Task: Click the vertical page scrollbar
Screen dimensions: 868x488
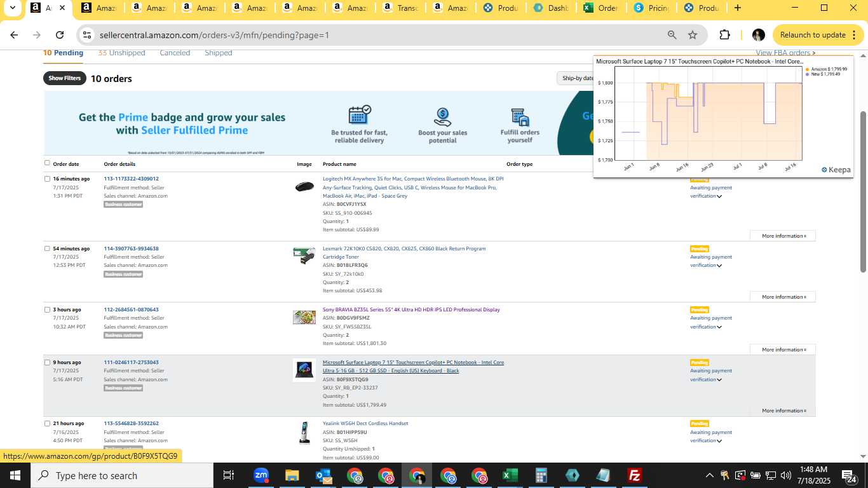Action: tap(863, 191)
